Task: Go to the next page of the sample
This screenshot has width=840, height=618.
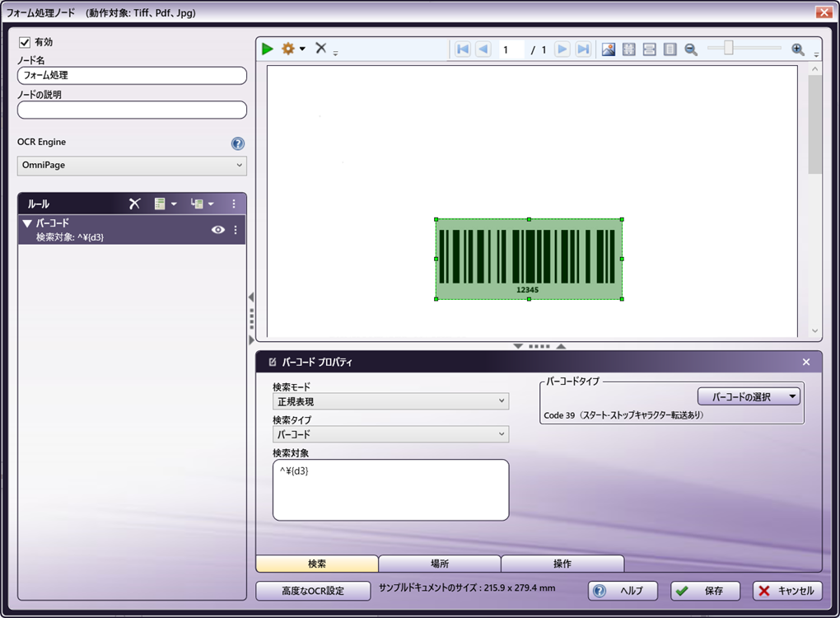Action: (562, 49)
